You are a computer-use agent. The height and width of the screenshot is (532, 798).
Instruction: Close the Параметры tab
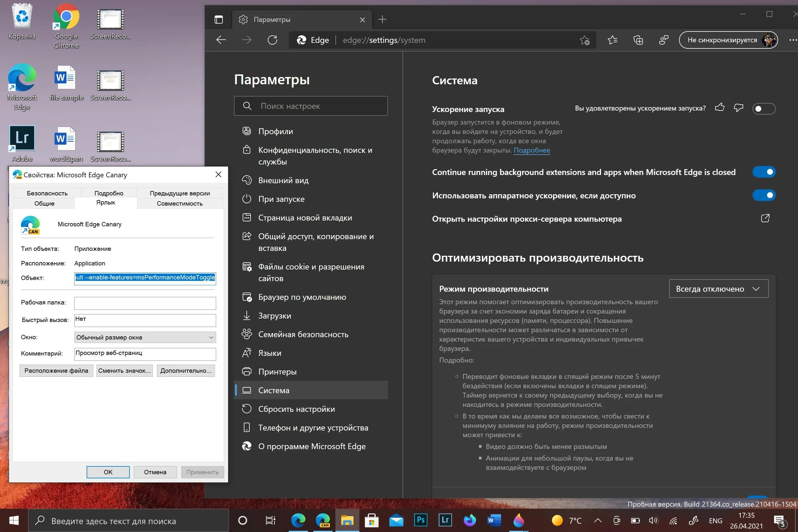click(362, 20)
